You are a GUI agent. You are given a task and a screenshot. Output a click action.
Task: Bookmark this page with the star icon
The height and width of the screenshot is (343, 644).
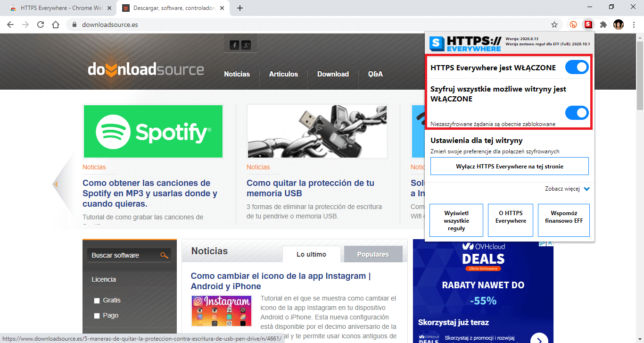coord(554,25)
